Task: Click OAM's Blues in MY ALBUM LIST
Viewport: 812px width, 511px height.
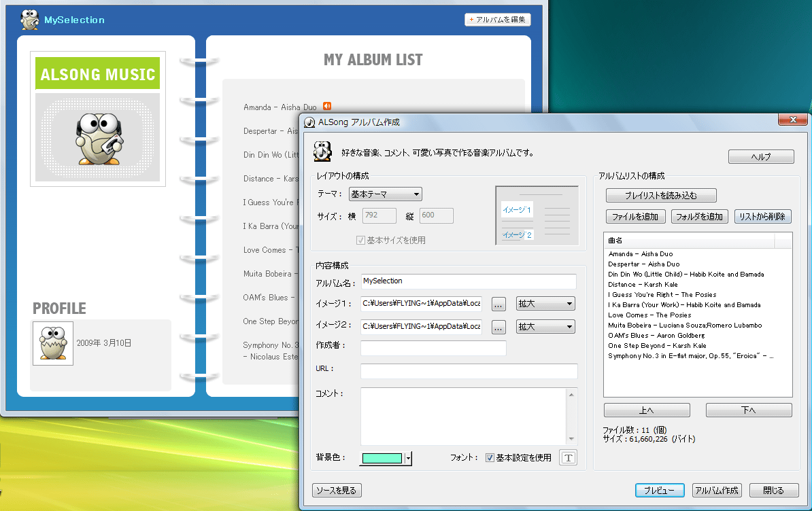Action: 269,298
